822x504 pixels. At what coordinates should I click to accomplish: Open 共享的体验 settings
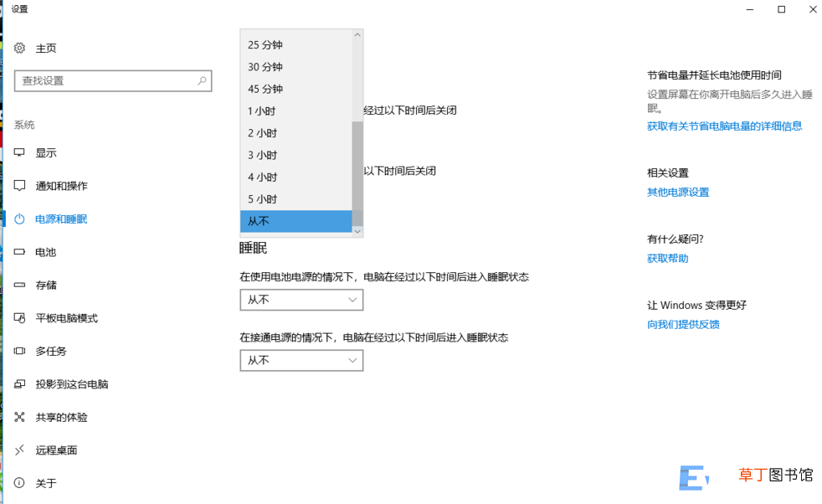[x=61, y=417]
